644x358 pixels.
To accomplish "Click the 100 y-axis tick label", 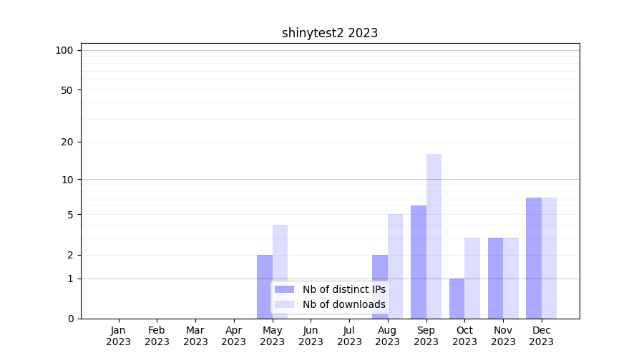I will click(x=64, y=50).
